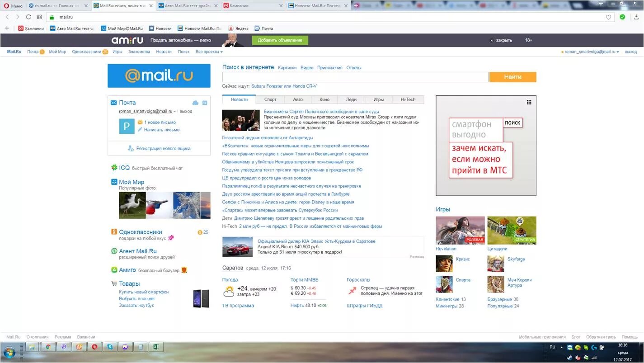Viewport: 644px width, 363px height.
Task: Click in the internet search input field
Action: point(355,77)
